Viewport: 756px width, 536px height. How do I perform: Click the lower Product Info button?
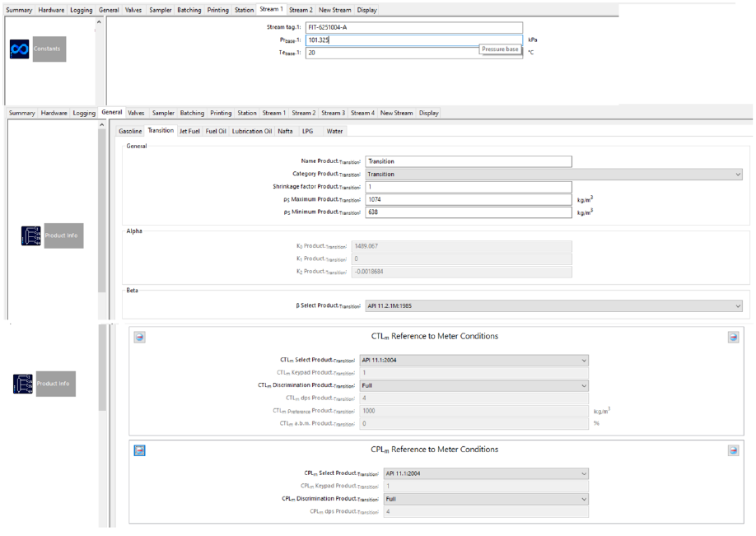click(x=55, y=384)
